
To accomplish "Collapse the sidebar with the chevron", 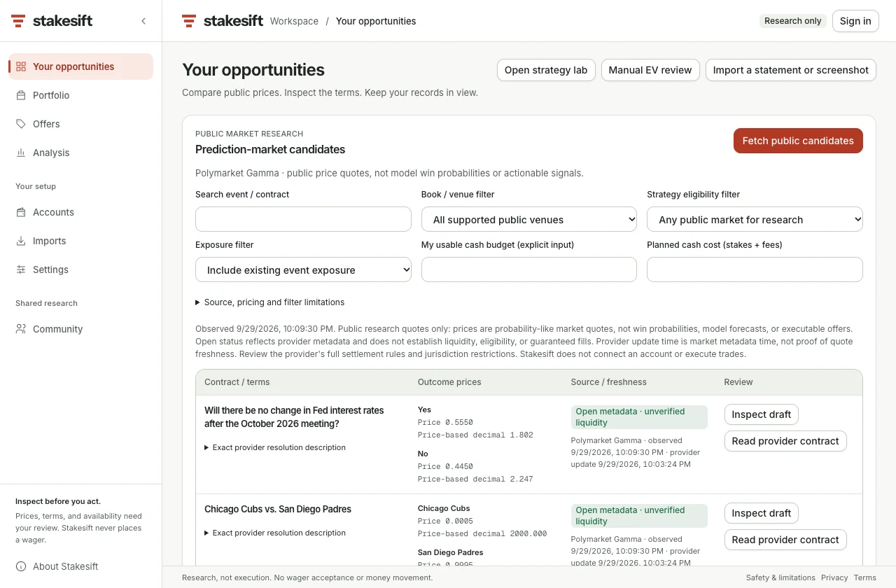I will (143, 21).
